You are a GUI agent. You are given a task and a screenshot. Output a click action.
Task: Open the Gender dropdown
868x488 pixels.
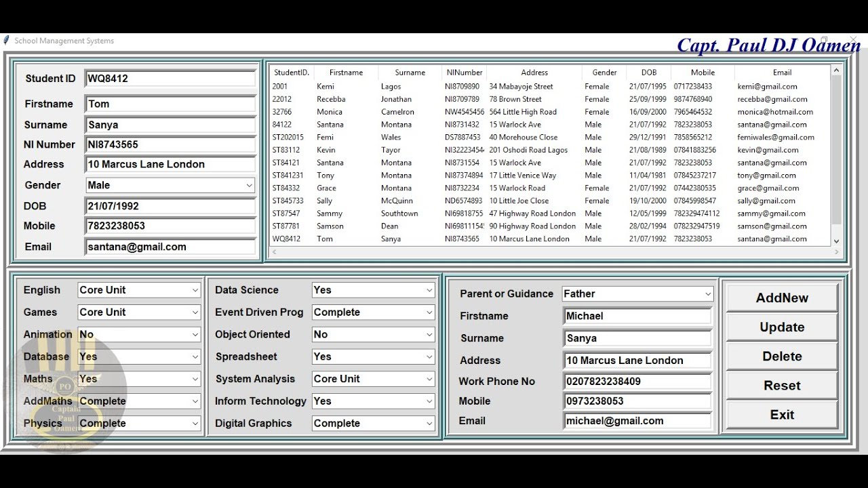[x=170, y=185]
